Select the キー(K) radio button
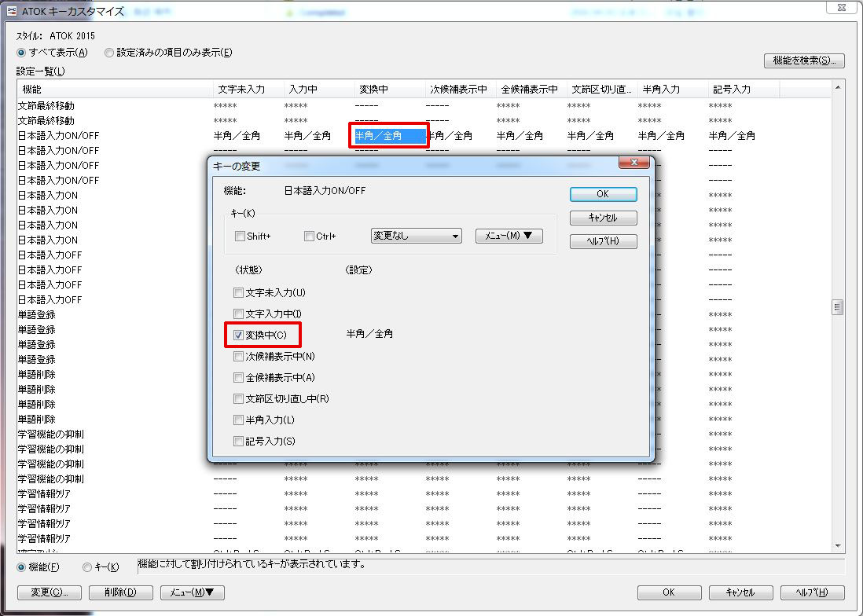 [x=87, y=567]
